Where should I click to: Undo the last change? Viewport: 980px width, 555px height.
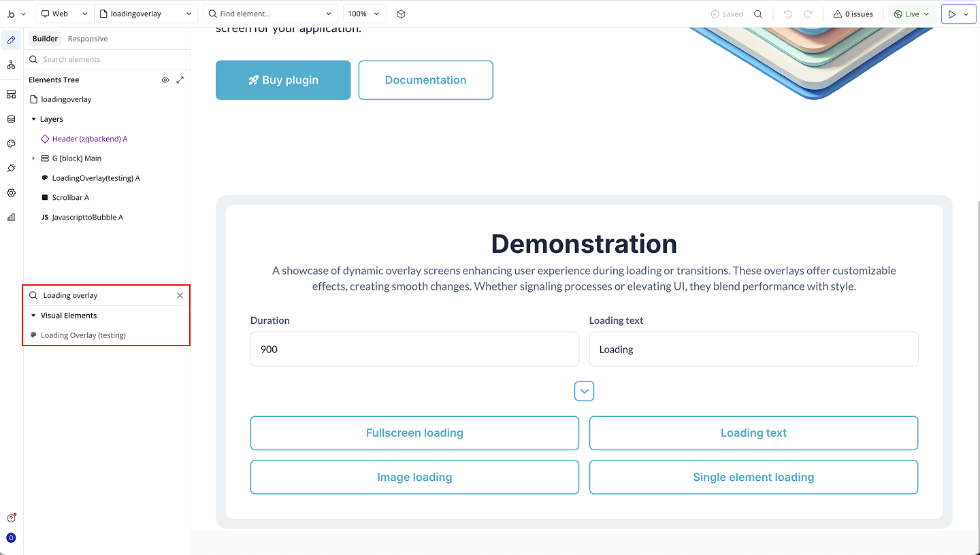[x=788, y=14]
